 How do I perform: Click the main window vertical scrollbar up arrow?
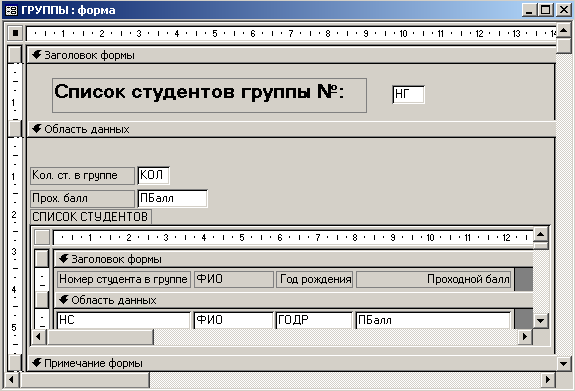[x=564, y=30]
